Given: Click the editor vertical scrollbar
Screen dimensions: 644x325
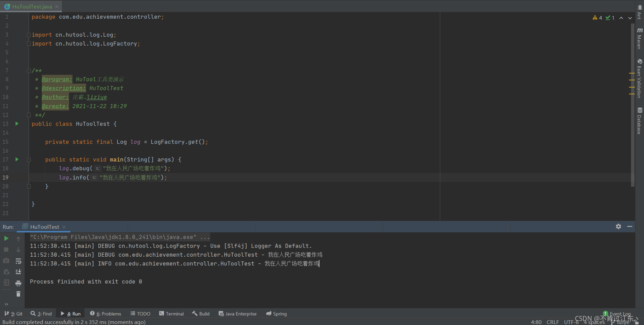Looking at the screenshot, I should pyautogui.click(x=633, y=105).
